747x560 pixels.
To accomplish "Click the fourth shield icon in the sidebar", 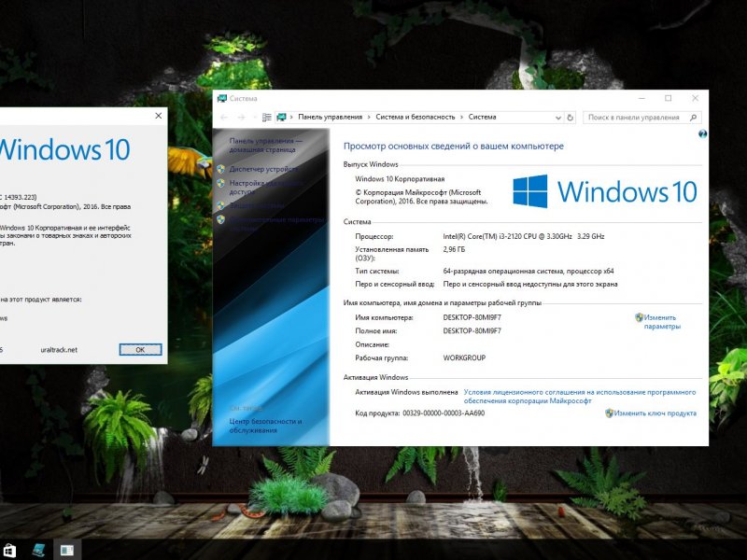I will pyautogui.click(x=220, y=219).
